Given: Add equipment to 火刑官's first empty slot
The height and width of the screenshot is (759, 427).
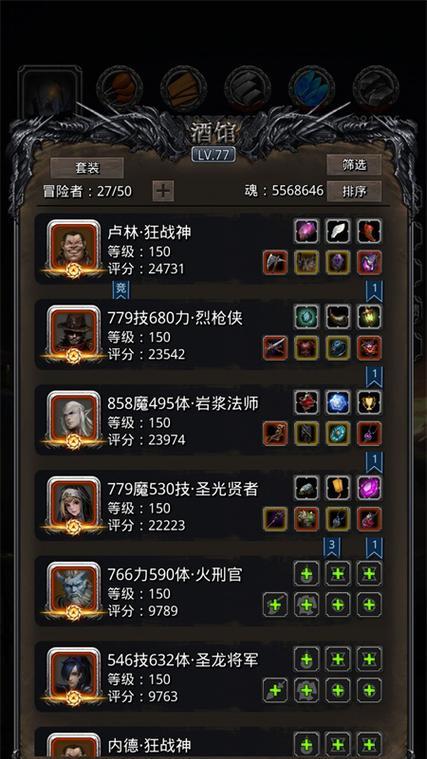Looking at the screenshot, I should point(306,574).
